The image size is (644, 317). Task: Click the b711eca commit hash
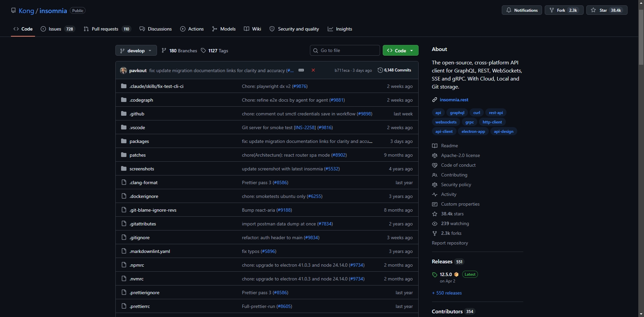(342, 70)
